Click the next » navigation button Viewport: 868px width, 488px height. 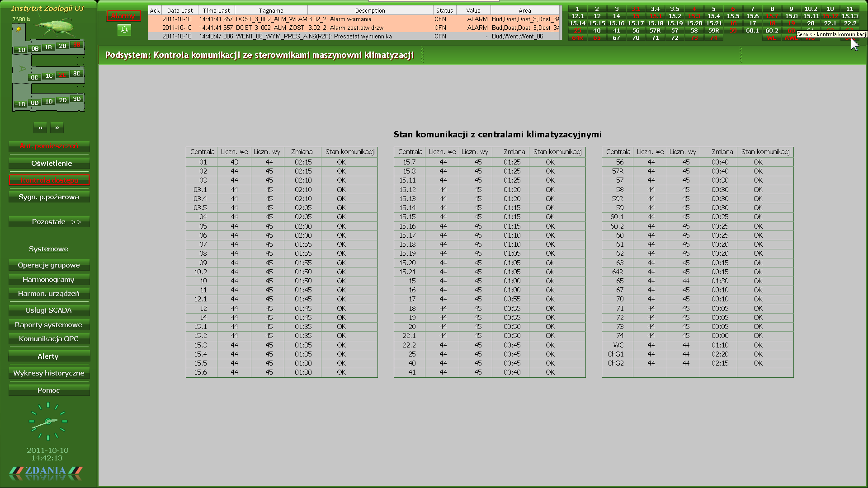pos(57,128)
